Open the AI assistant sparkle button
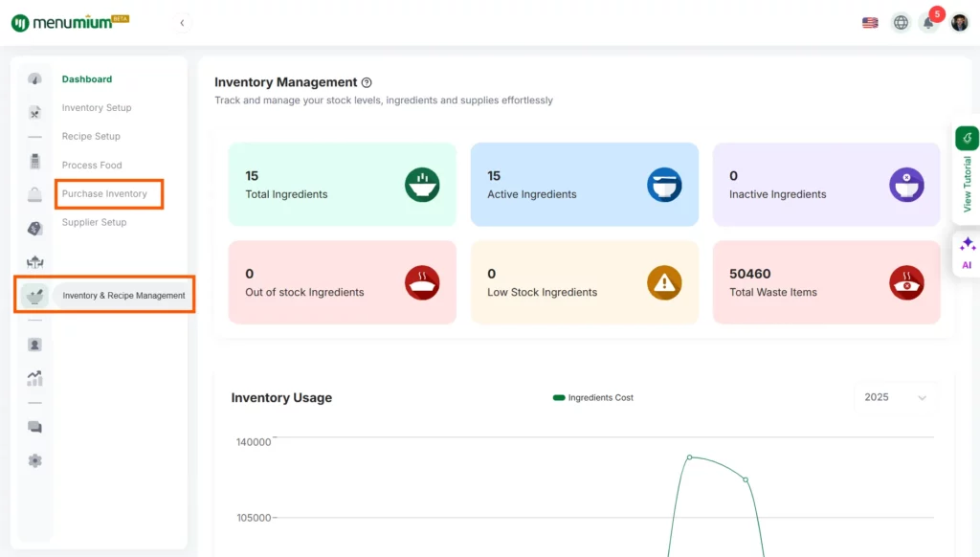Screen dimensions: 980x557 tap(967, 254)
